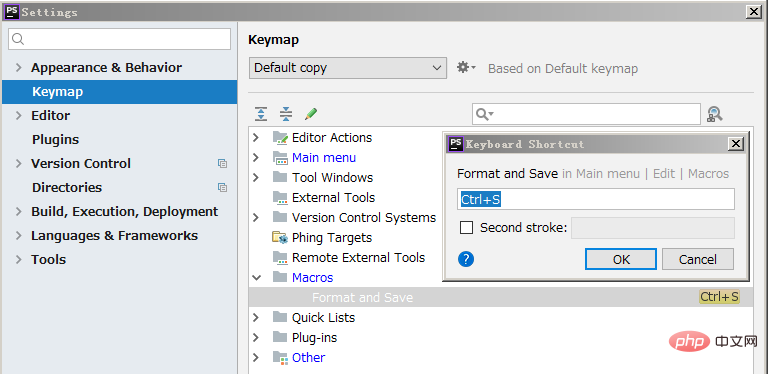Click the copy icon beside Directories
This screenshot has width=768, height=374.
pyautogui.click(x=222, y=187)
